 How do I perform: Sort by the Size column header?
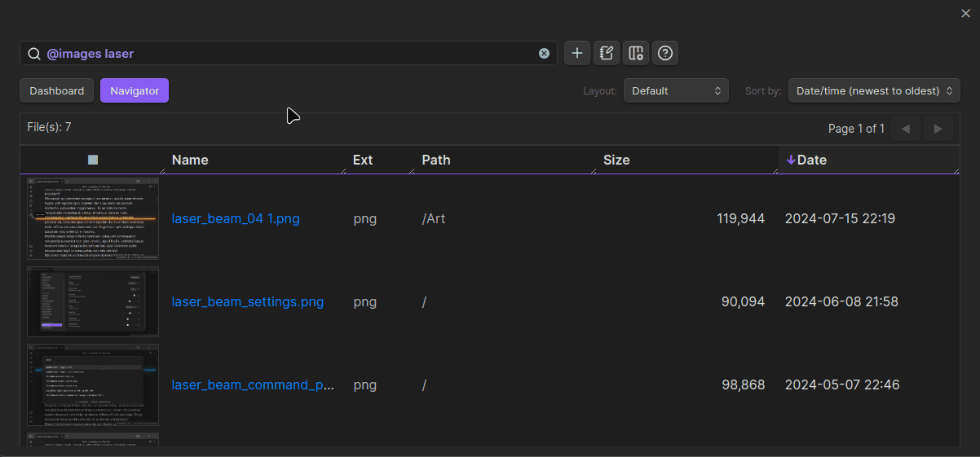pos(616,160)
